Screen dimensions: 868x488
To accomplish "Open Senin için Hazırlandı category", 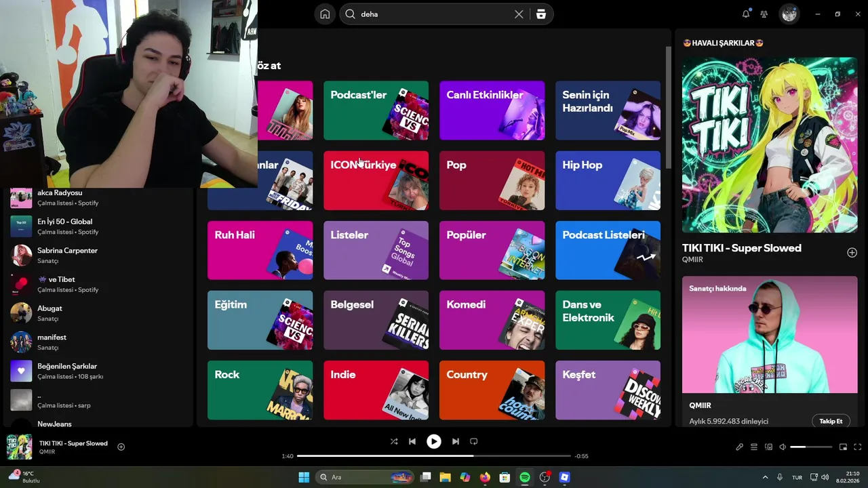I will tap(608, 110).
